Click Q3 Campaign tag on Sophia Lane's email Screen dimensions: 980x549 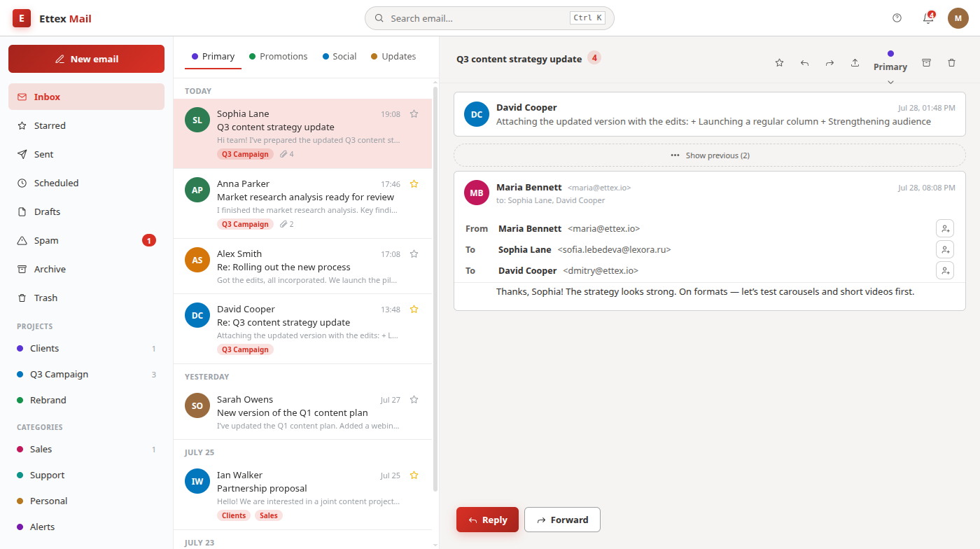tap(245, 154)
